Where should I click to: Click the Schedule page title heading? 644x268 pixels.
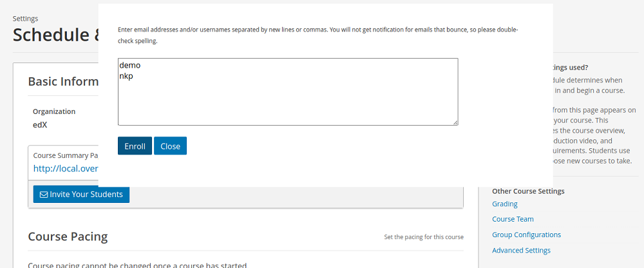tap(55, 35)
